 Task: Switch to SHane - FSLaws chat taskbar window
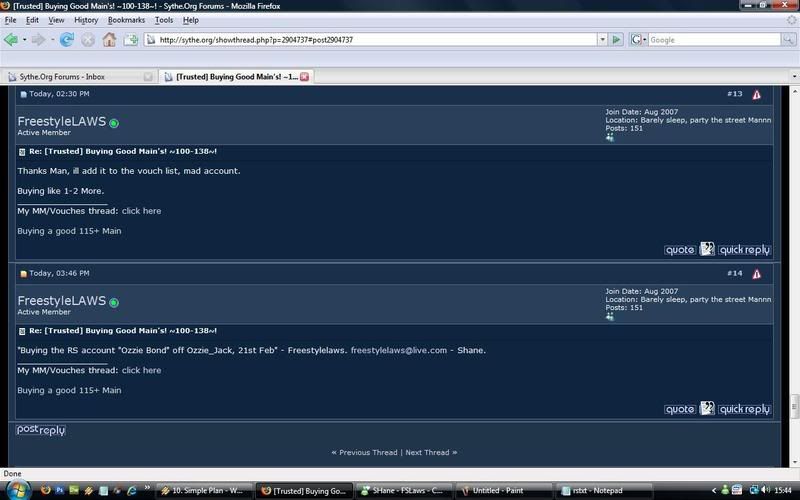point(404,490)
